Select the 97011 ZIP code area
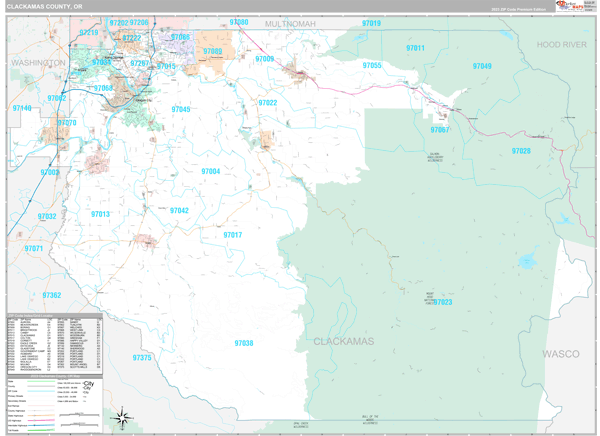The height and width of the screenshot is (436, 600). click(415, 48)
